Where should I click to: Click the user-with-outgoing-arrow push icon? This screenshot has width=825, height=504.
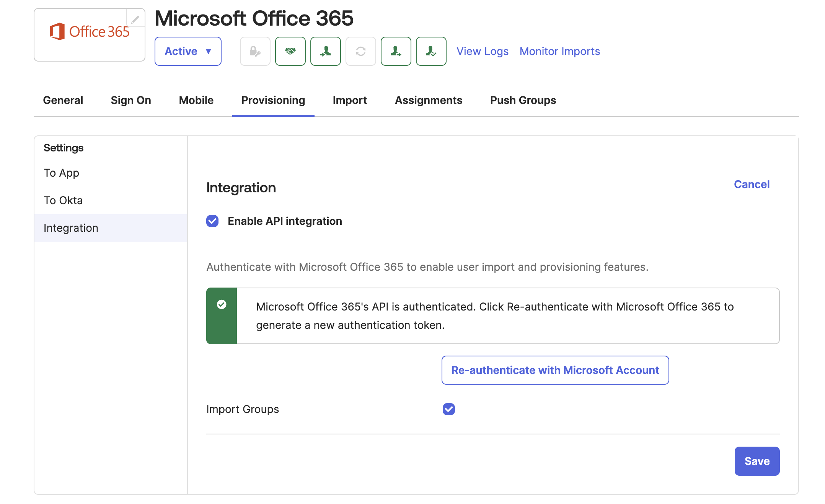(x=396, y=51)
